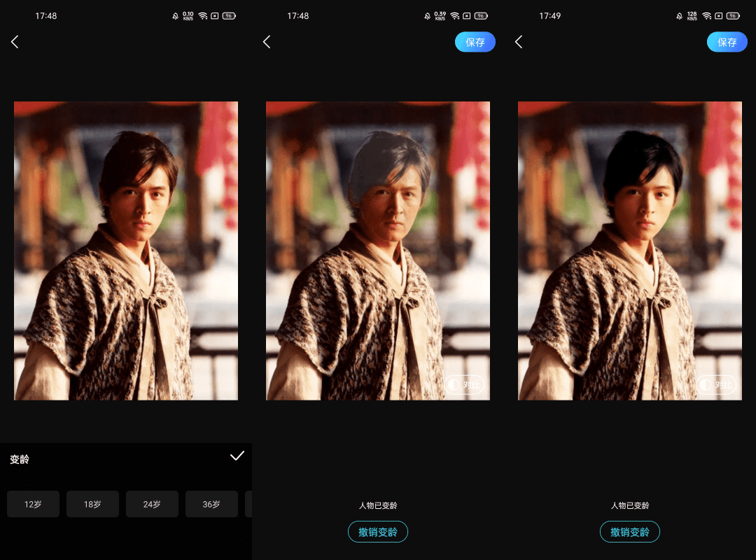Tap the gray-haired aged photo preview
The height and width of the screenshot is (560, 756).
pos(378,251)
